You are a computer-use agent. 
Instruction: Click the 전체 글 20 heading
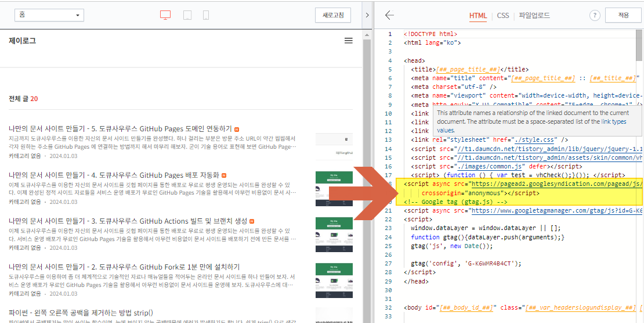coord(23,99)
